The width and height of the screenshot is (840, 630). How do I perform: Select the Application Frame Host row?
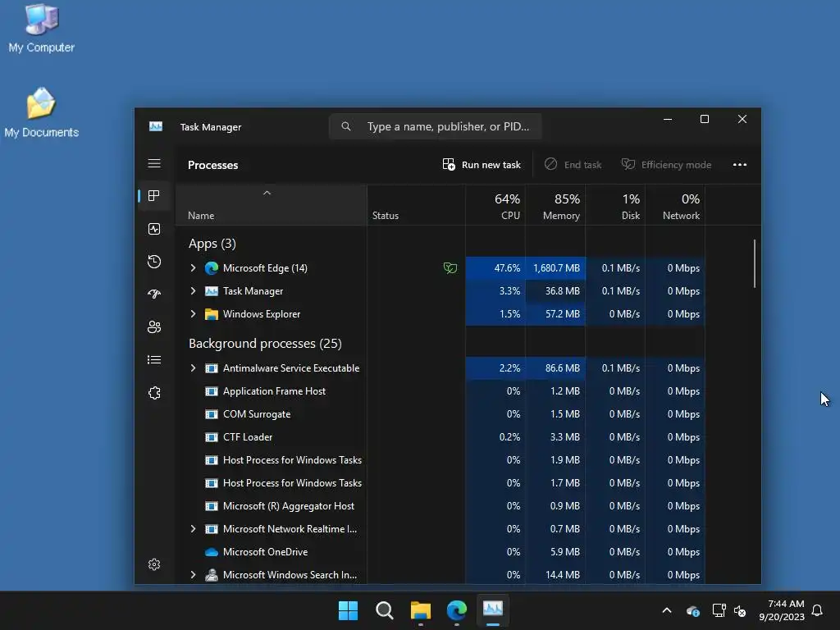441,391
